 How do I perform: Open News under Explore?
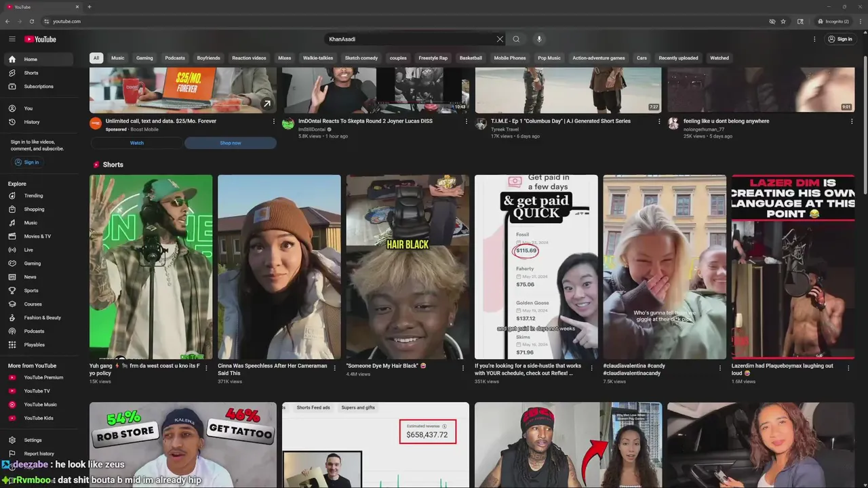click(40, 277)
